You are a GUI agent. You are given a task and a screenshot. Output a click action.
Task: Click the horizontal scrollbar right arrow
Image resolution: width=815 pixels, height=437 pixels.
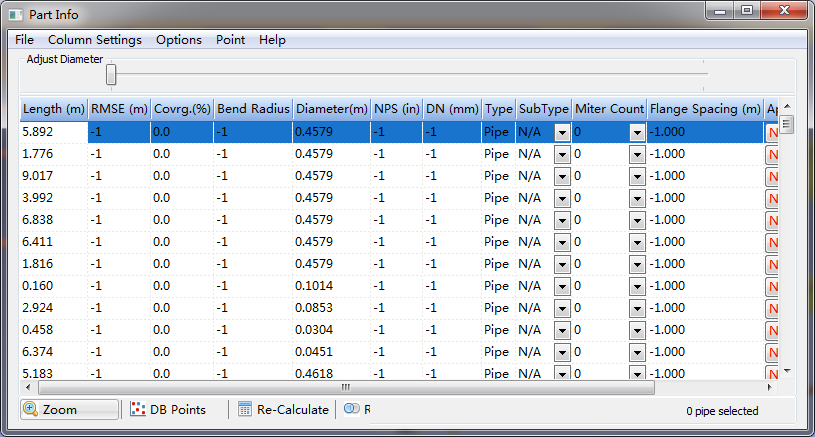(770, 387)
